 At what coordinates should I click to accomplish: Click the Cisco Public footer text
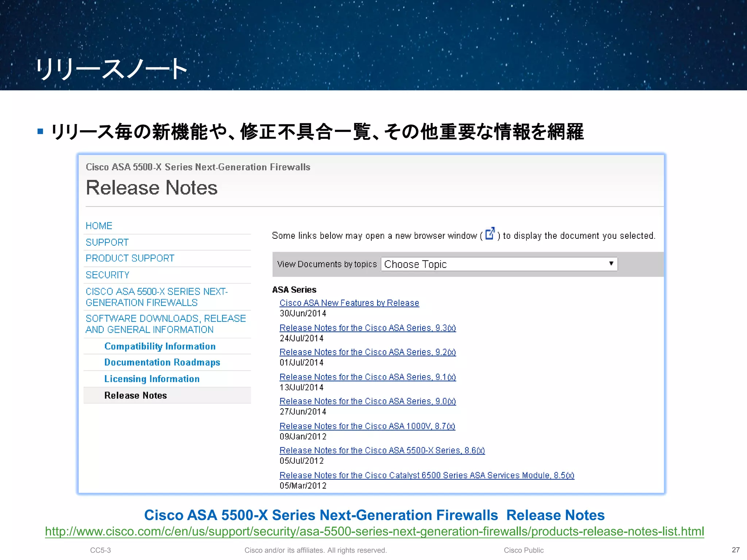pos(524,550)
